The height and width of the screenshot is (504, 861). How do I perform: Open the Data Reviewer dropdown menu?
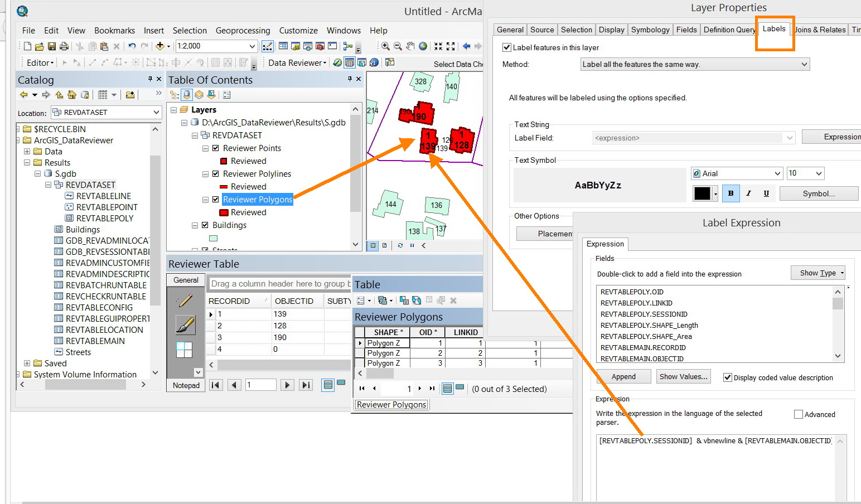(x=297, y=63)
